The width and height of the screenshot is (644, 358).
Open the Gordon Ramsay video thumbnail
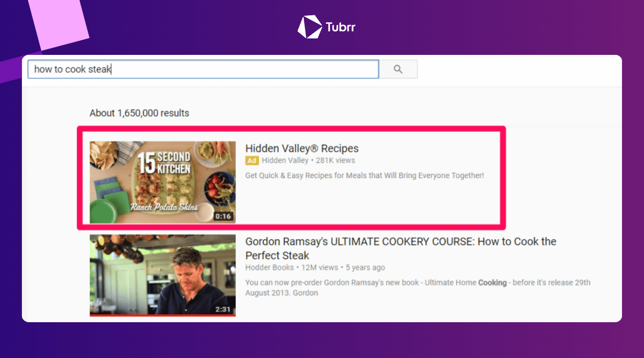(163, 275)
